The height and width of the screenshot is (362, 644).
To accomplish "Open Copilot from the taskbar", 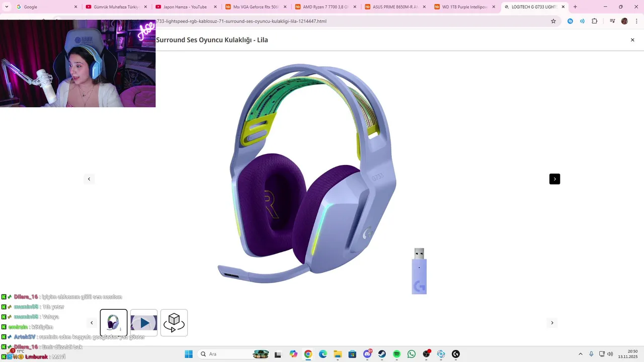I will point(293,354).
